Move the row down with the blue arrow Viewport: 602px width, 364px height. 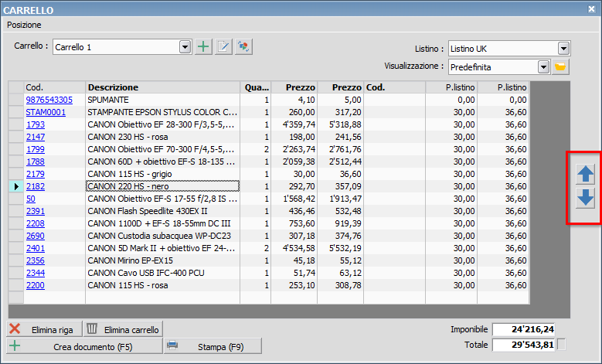pos(585,198)
